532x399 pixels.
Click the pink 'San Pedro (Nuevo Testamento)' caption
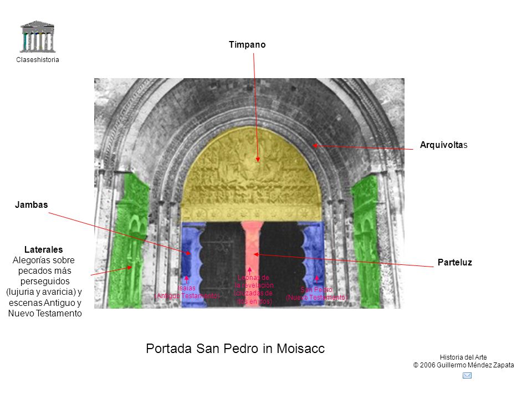pyautogui.click(x=316, y=294)
